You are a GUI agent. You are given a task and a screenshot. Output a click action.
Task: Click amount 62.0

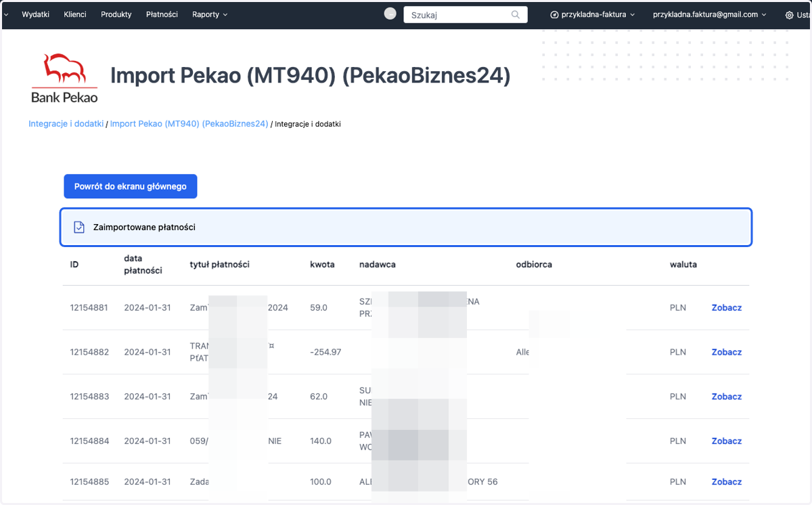click(x=319, y=397)
